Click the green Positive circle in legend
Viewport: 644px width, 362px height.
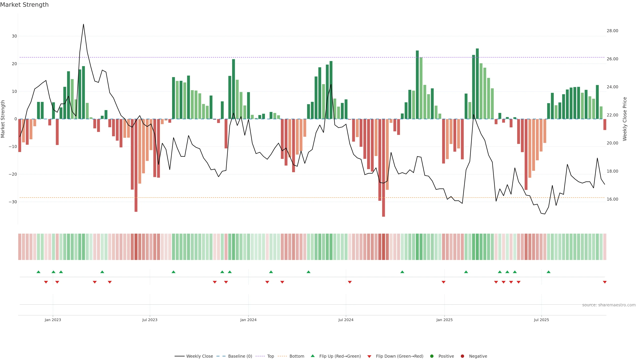(x=432, y=356)
